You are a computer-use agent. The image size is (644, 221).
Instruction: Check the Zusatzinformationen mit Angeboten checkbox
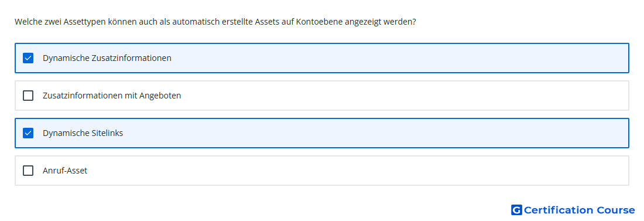pyautogui.click(x=28, y=96)
